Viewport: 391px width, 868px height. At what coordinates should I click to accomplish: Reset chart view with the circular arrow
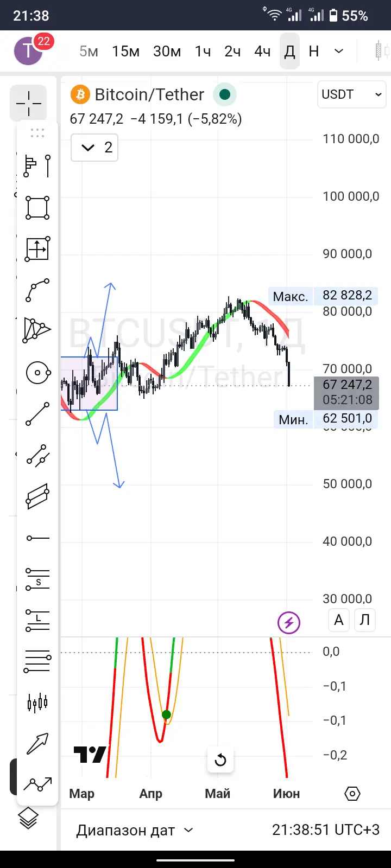click(x=220, y=759)
